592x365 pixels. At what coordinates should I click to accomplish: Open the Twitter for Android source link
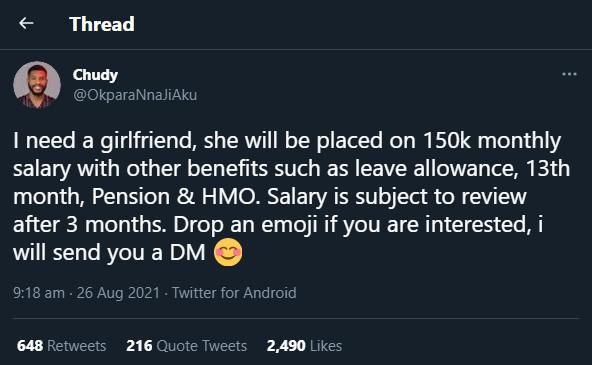[x=234, y=293]
